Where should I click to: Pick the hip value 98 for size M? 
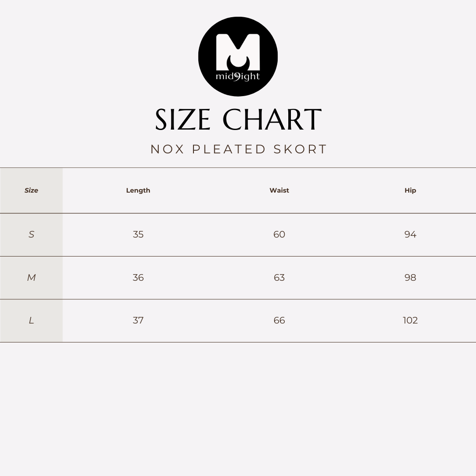(x=410, y=278)
